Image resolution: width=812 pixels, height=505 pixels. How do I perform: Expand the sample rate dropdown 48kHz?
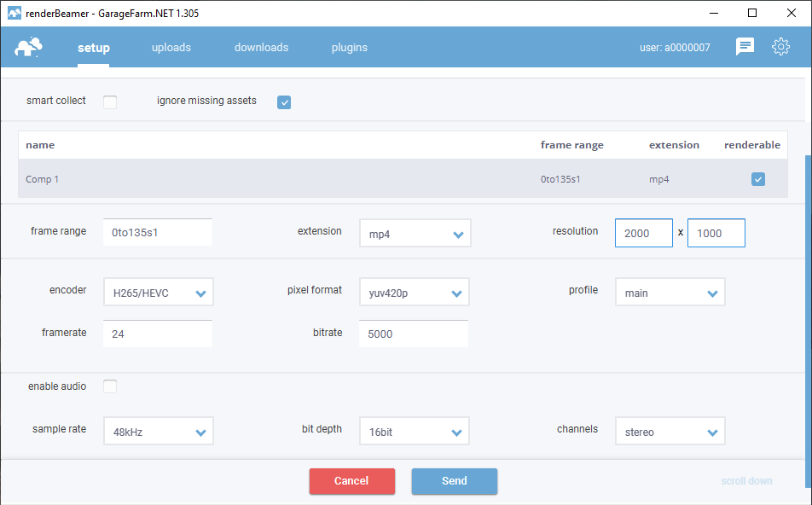coord(159,431)
